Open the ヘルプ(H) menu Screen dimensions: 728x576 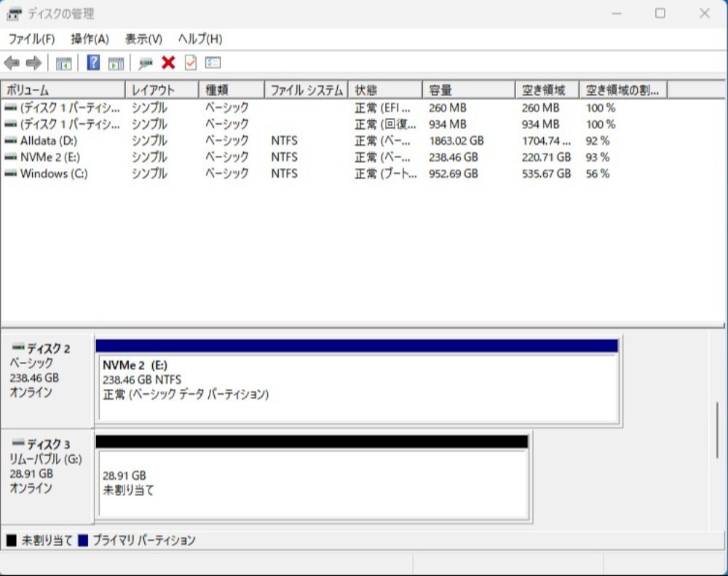click(200, 39)
